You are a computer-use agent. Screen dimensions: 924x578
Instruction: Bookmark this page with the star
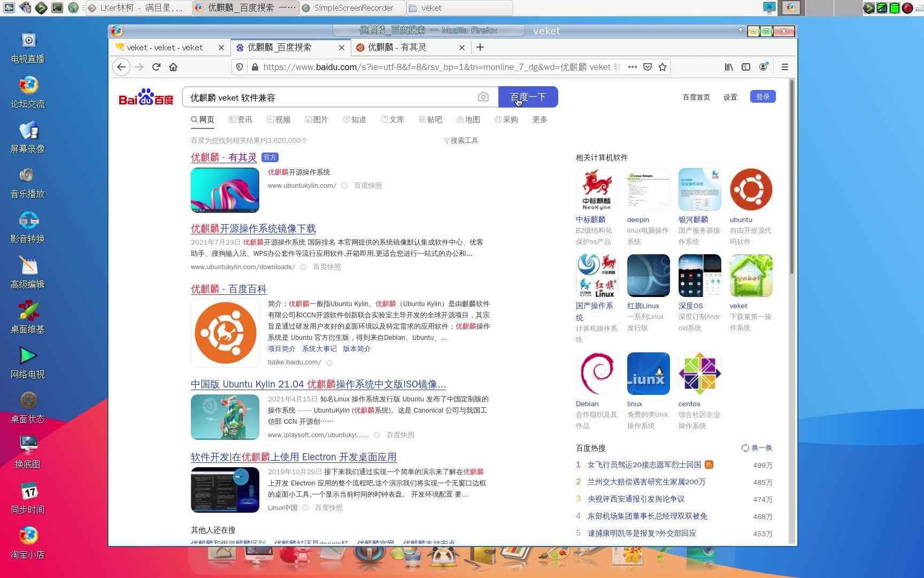click(663, 67)
